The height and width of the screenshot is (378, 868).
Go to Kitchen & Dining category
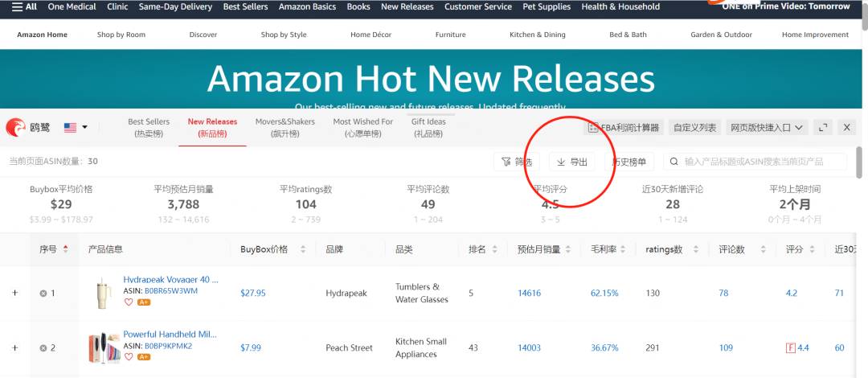click(538, 35)
